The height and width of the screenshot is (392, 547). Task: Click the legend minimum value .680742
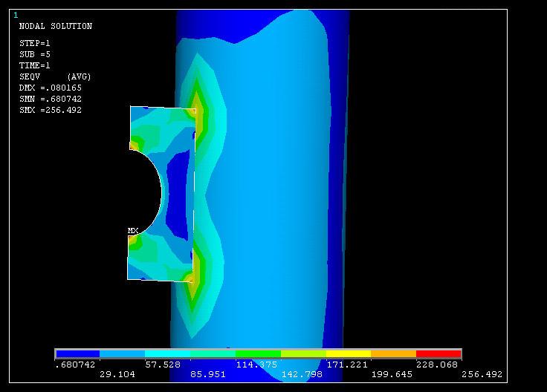point(75,365)
